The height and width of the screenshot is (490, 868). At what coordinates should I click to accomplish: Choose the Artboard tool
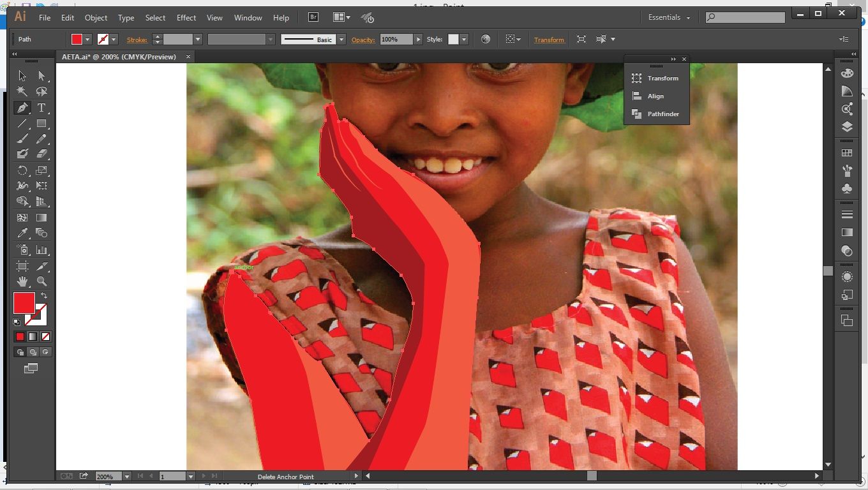[x=22, y=265]
